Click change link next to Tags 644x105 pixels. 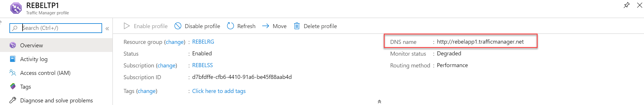click(147, 91)
